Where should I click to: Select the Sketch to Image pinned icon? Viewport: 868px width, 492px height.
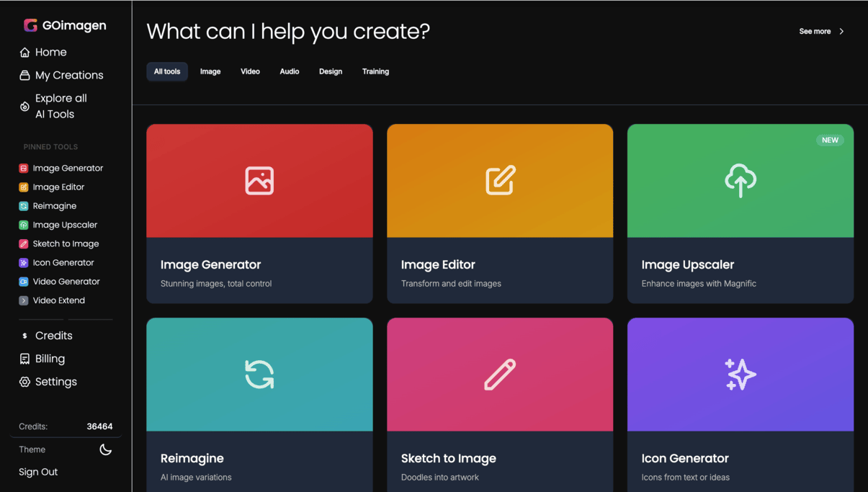24,244
